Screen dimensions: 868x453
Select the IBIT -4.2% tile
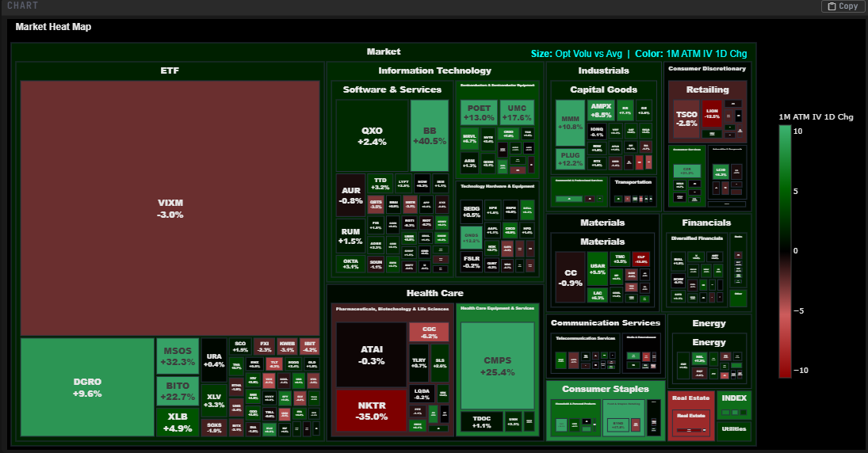tap(310, 346)
